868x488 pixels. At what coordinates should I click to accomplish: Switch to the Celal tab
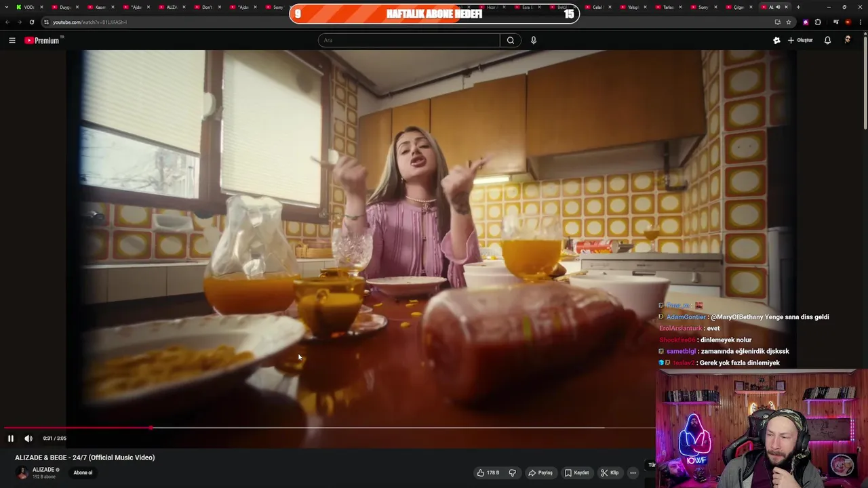point(597,7)
